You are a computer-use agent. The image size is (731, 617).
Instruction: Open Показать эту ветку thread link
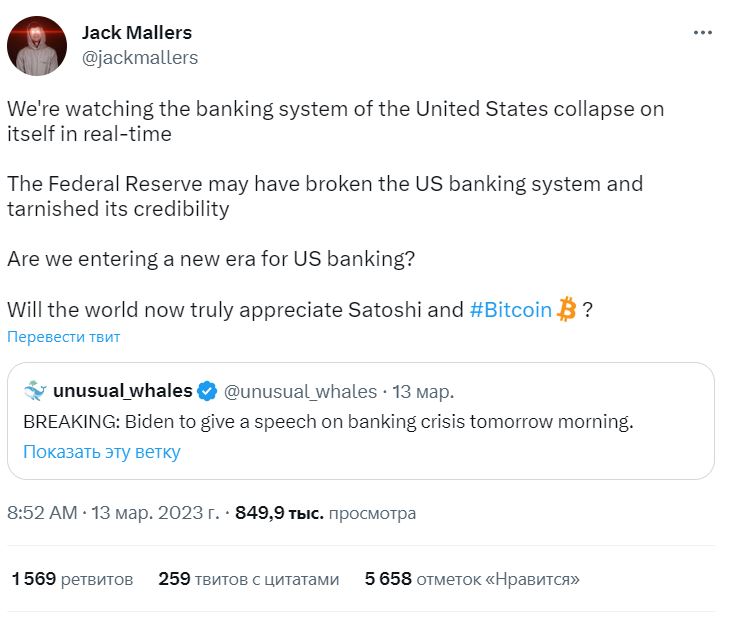pos(102,452)
